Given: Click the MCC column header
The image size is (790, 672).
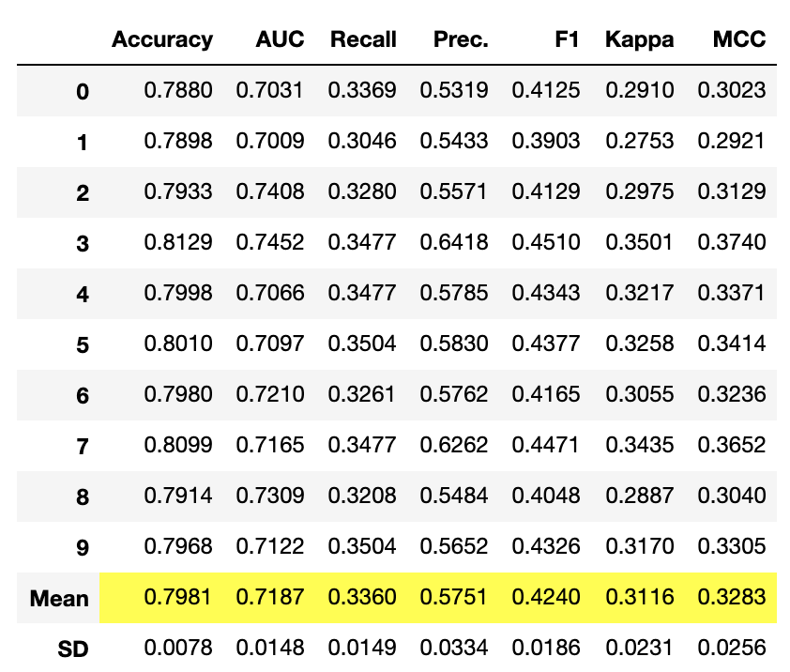Looking at the screenshot, I should pyautogui.click(x=739, y=39).
